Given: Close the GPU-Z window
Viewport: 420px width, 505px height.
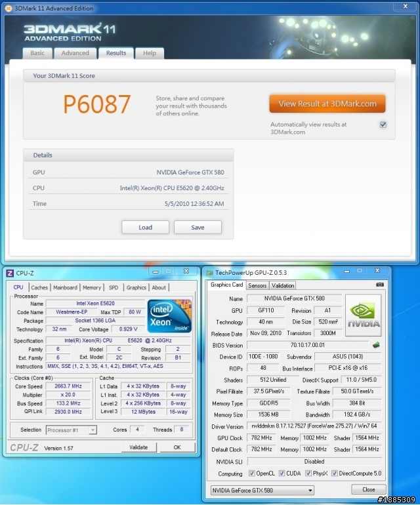Looking at the screenshot, I should tap(377, 271).
